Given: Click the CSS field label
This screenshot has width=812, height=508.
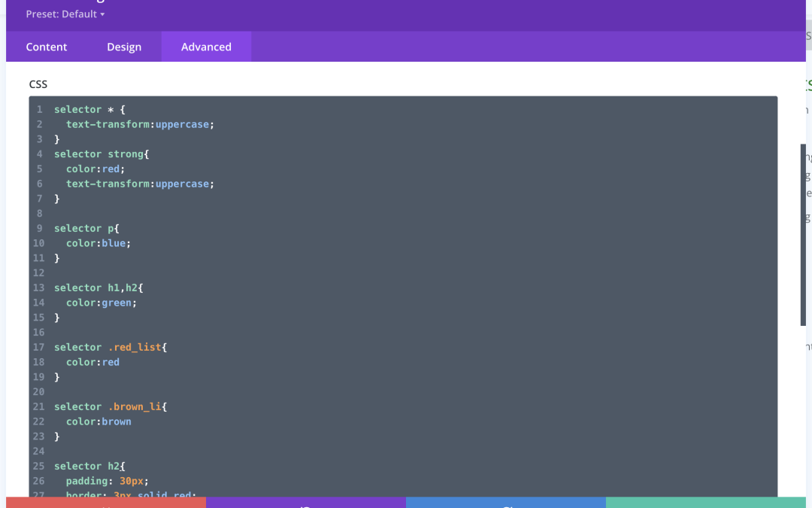Looking at the screenshot, I should (38, 84).
